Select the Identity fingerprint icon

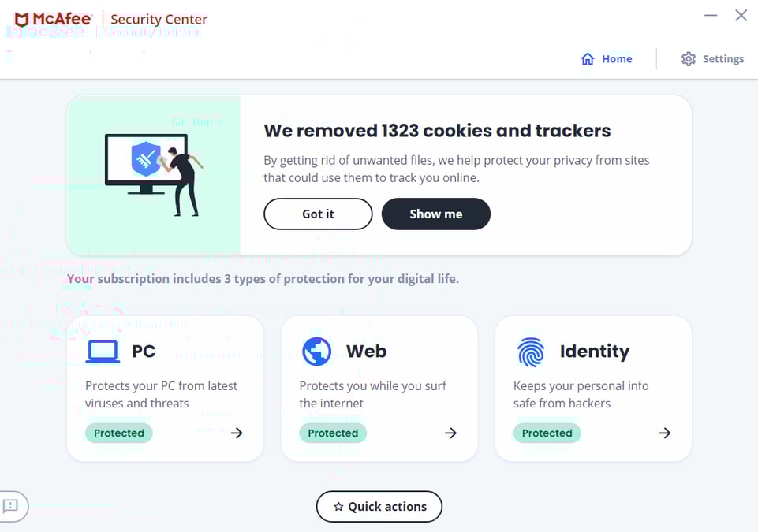[530, 352]
